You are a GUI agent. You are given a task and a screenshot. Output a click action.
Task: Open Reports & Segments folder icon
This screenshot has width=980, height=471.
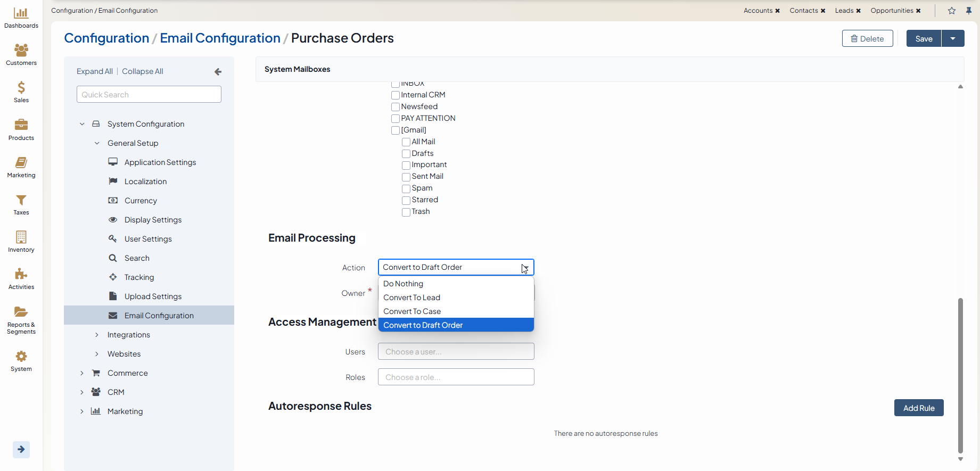[21, 312]
